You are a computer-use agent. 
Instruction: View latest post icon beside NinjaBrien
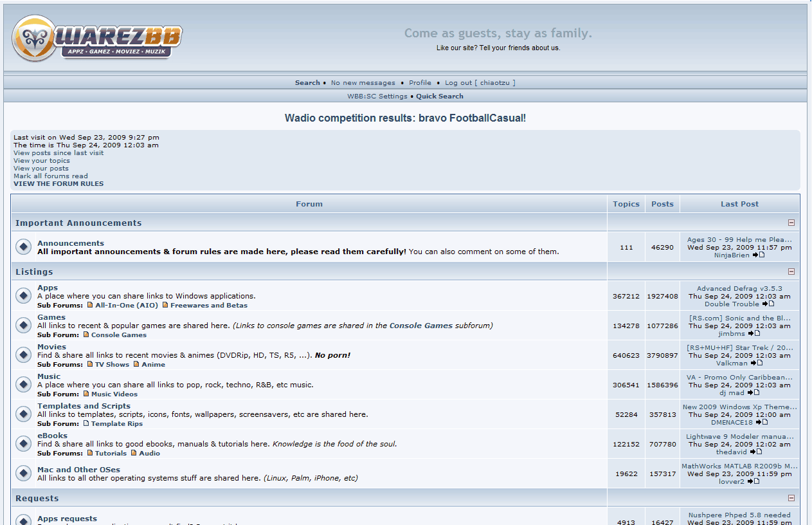click(758, 255)
